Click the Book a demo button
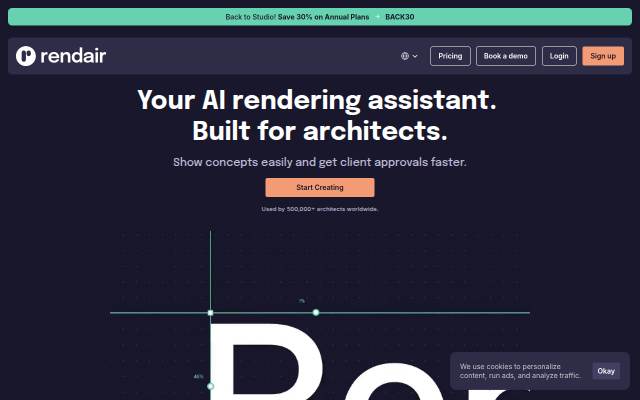The height and width of the screenshot is (400, 640). tap(506, 56)
